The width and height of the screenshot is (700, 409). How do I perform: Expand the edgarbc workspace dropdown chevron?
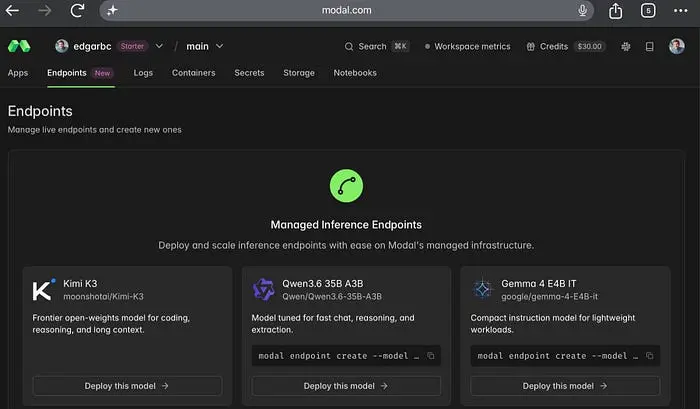(159, 46)
